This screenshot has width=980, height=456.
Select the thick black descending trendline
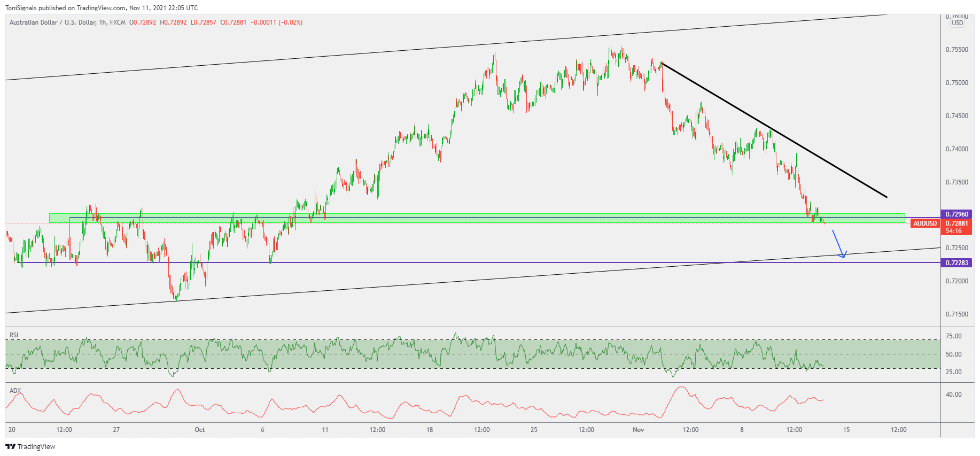(775, 130)
